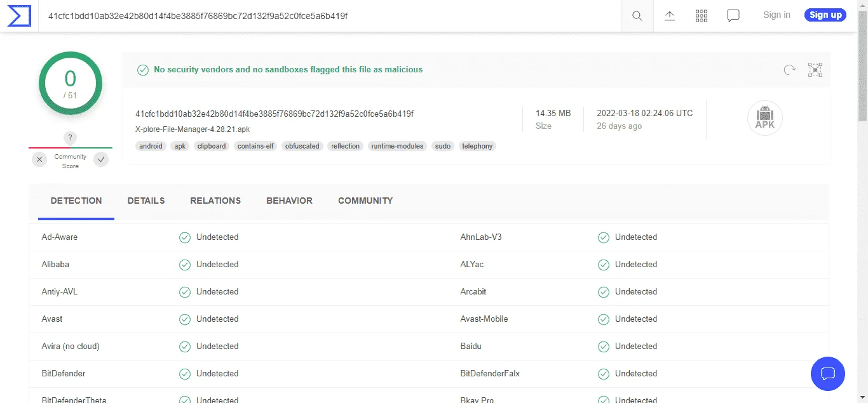Click the green check beside the no-vendors banner

(143, 70)
